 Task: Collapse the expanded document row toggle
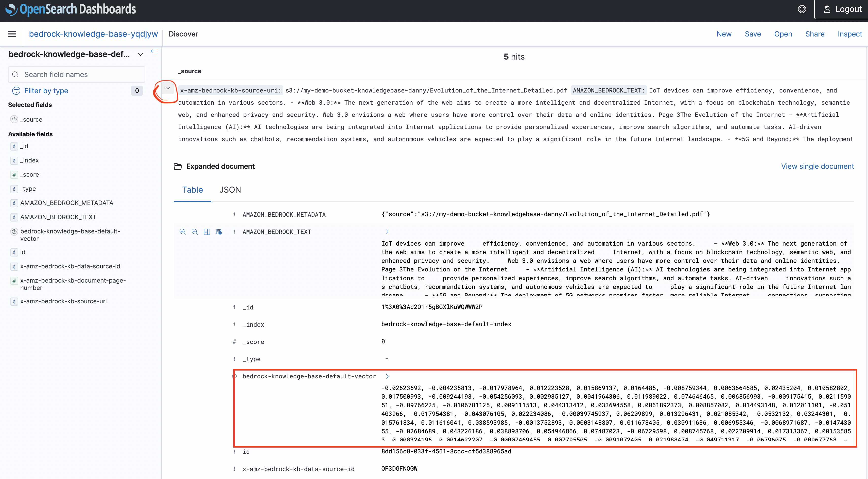(168, 88)
